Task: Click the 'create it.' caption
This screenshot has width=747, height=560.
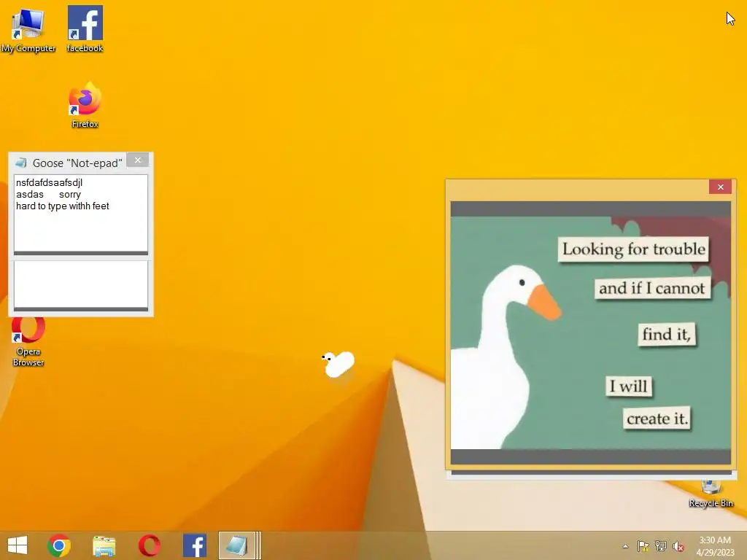Action: point(657,419)
